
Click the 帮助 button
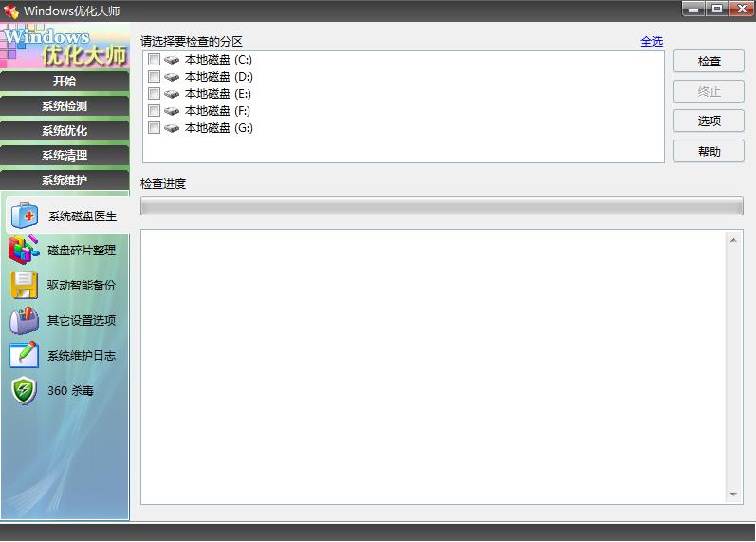(x=709, y=152)
